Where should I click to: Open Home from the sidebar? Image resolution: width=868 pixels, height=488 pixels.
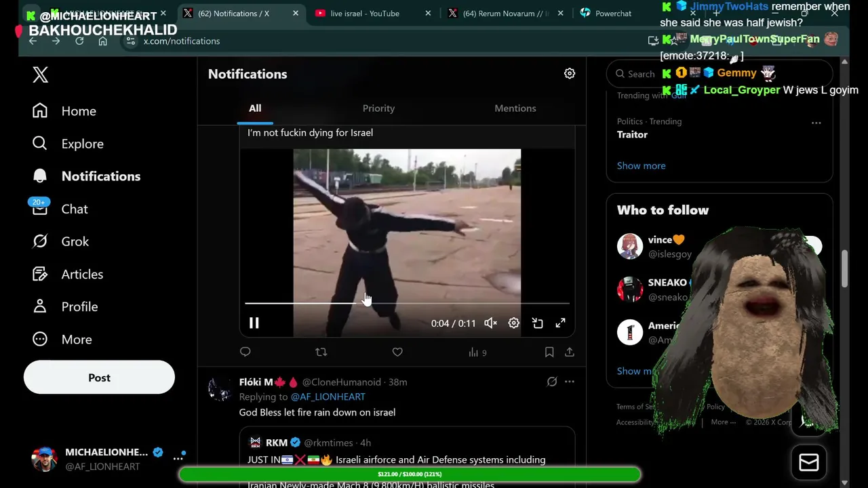click(64, 111)
